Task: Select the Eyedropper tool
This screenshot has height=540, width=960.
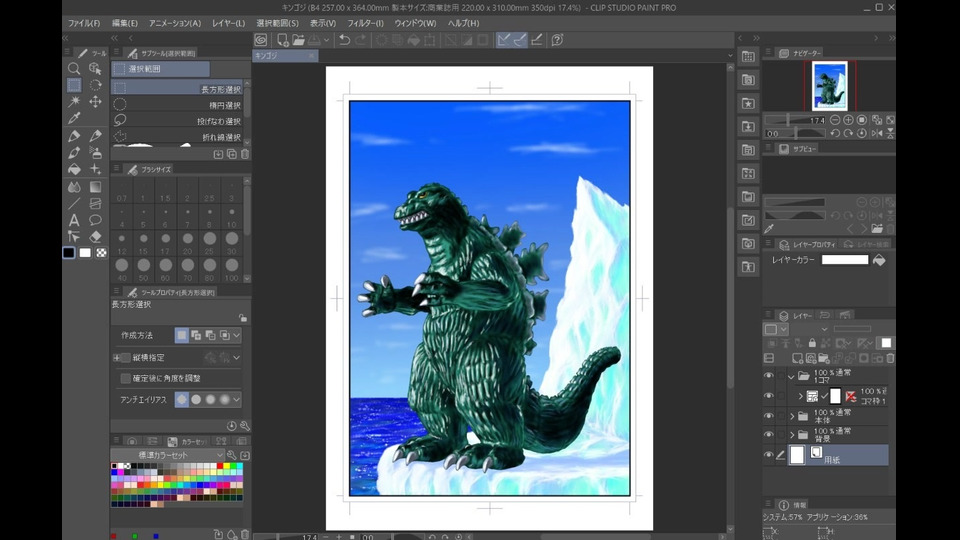Action: pos(74,118)
